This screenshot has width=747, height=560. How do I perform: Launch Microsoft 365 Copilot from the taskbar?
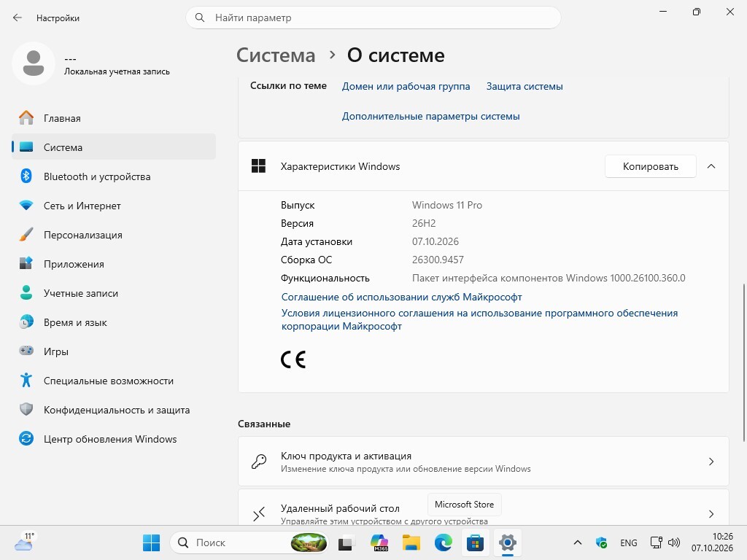pos(379,542)
